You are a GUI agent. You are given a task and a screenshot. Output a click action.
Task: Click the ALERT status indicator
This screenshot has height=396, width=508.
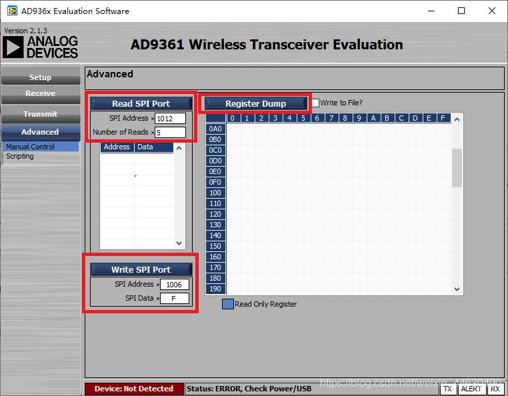[471, 389]
